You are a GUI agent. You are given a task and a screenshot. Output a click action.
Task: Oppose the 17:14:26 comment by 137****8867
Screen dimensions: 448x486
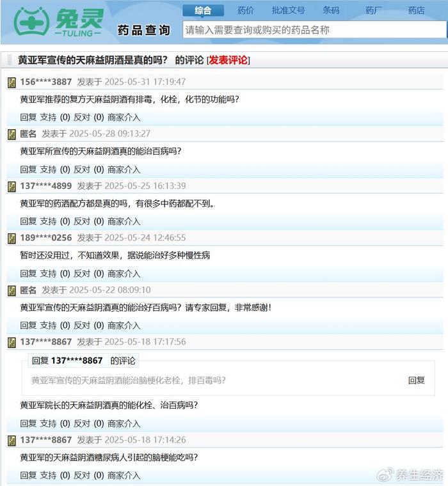(81, 475)
